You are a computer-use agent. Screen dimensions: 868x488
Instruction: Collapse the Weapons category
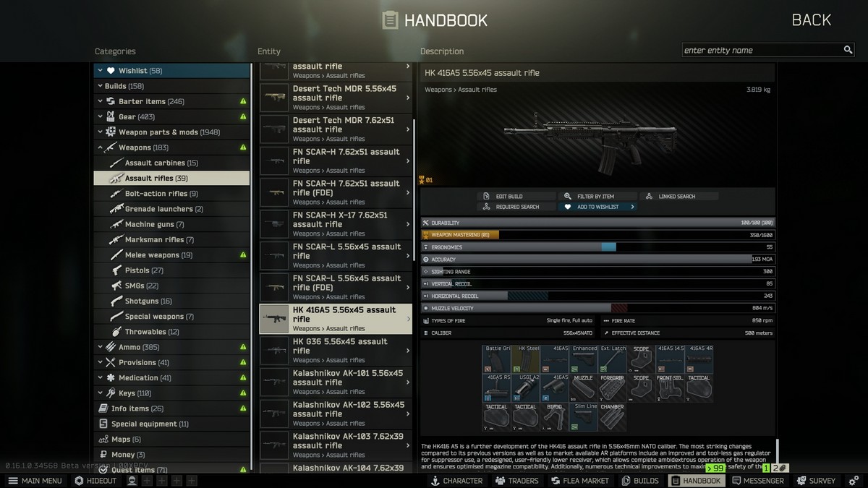(101, 147)
